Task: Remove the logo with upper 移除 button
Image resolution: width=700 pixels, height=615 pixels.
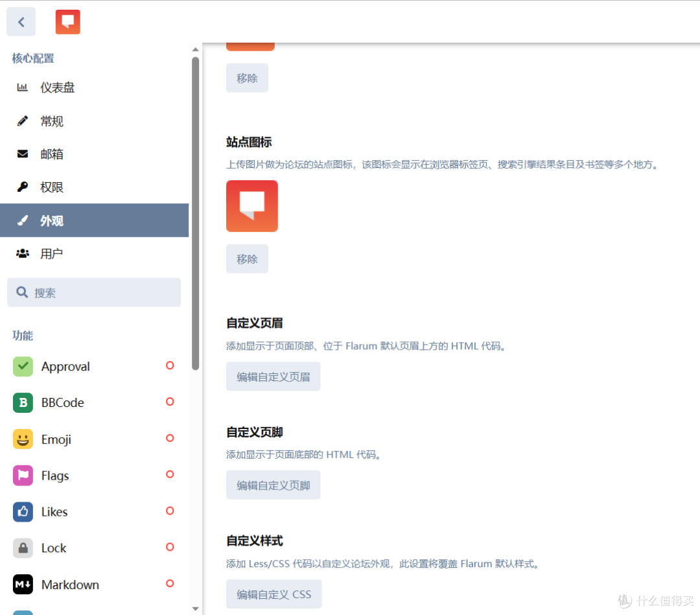Action: (x=247, y=78)
